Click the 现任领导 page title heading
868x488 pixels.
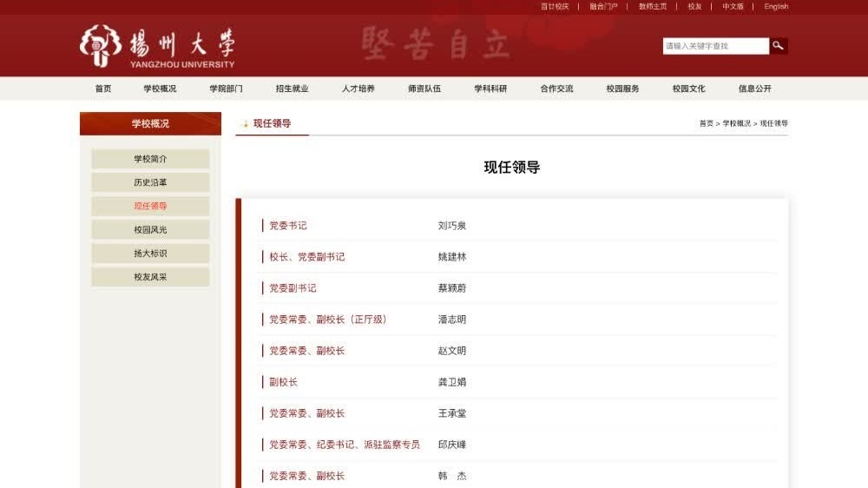pyautogui.click(x=511, y=168)
